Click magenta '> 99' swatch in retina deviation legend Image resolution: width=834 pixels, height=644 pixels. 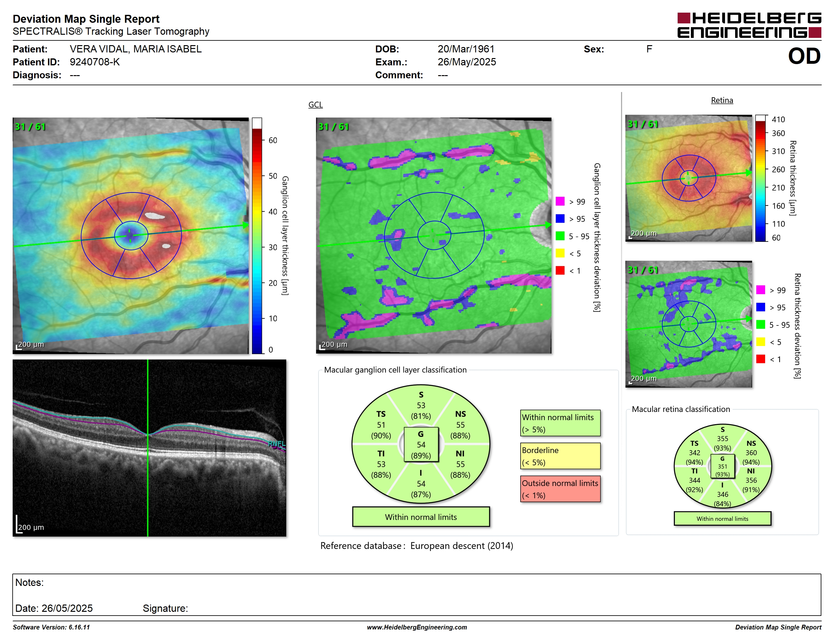tap(761, 290)
